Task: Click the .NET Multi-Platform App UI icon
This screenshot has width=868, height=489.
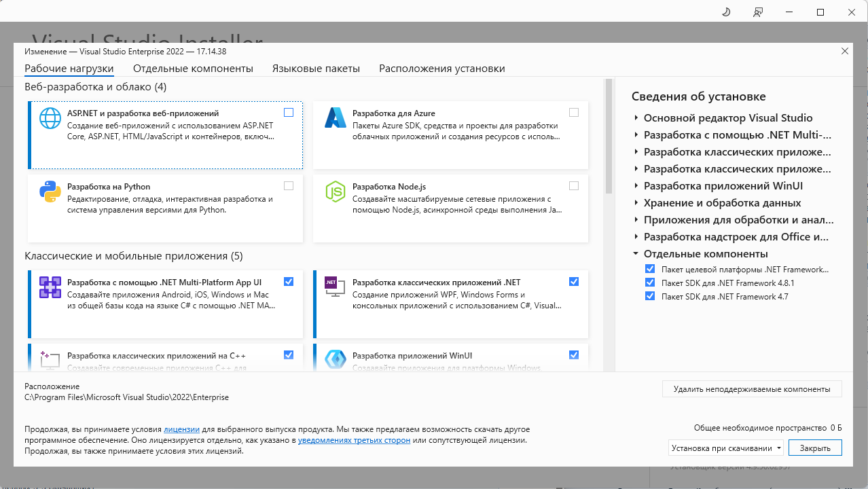Action: (x=50, y=287)
